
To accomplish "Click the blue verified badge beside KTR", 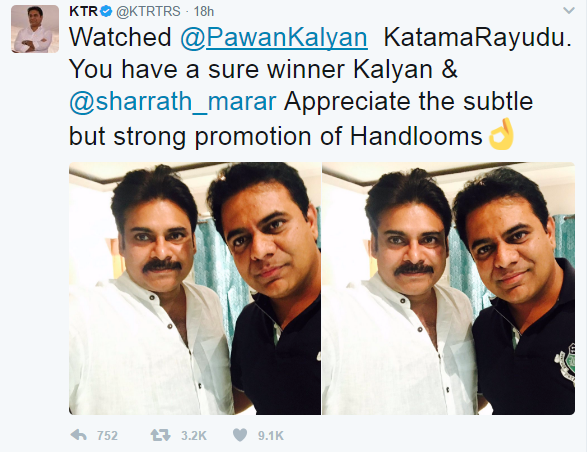I will click(x=107, y=12).
